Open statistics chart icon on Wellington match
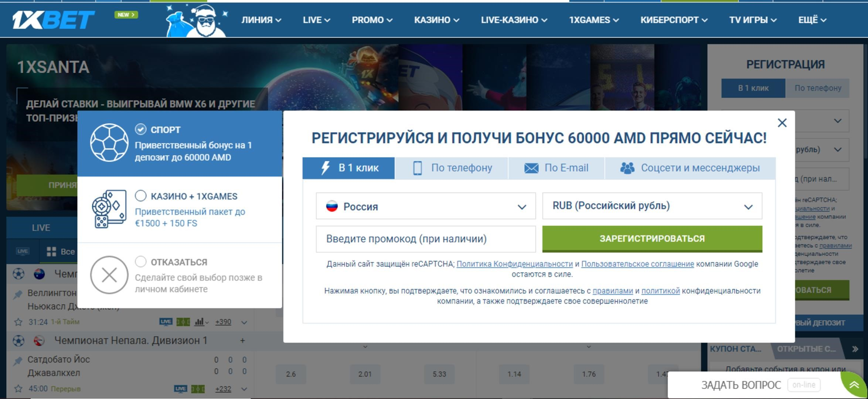This screenshot has height=399, width=868. pyautogui.click(x=200, y=322)
